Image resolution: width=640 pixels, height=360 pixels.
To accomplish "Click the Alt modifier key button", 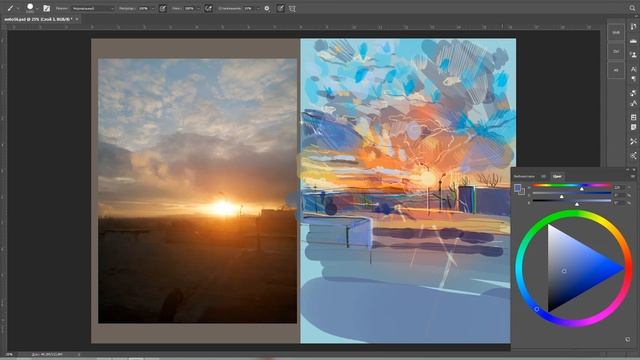I will tap(616, 70).
